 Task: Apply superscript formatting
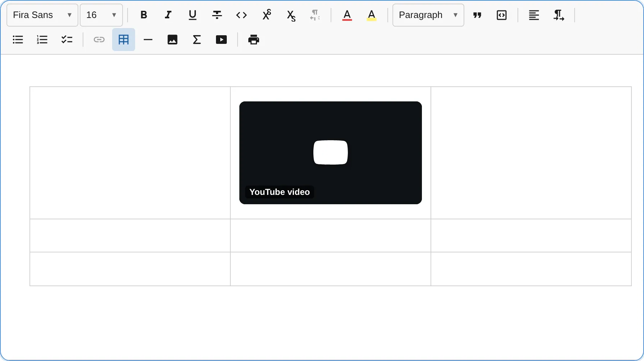pos(266,15)
